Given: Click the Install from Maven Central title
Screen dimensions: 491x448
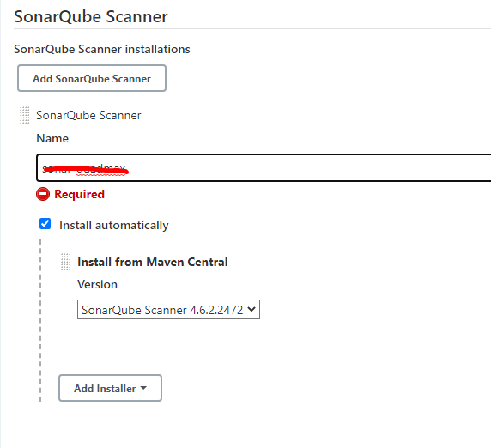Looking at the screenshot, I should point(153,262).
